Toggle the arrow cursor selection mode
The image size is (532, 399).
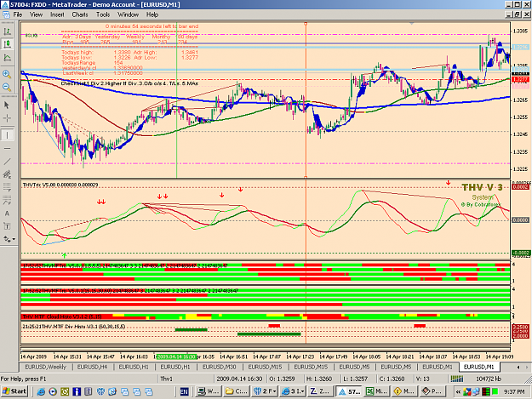point(7,105)
